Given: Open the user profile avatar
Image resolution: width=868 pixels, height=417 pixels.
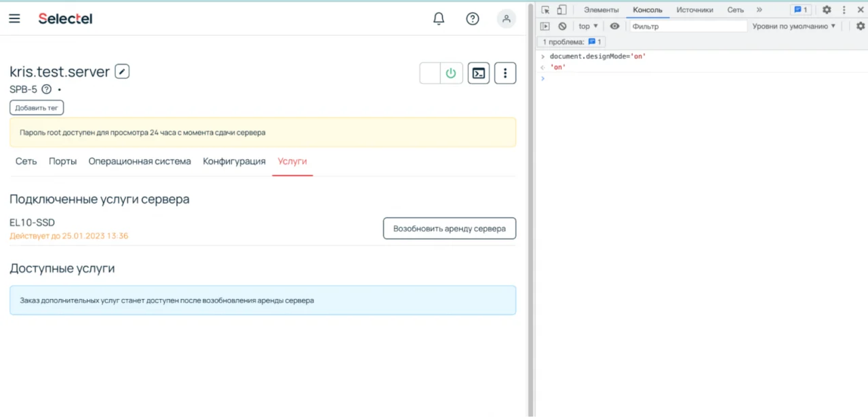Looking at the screenshot, I should (x=506, y=18).
